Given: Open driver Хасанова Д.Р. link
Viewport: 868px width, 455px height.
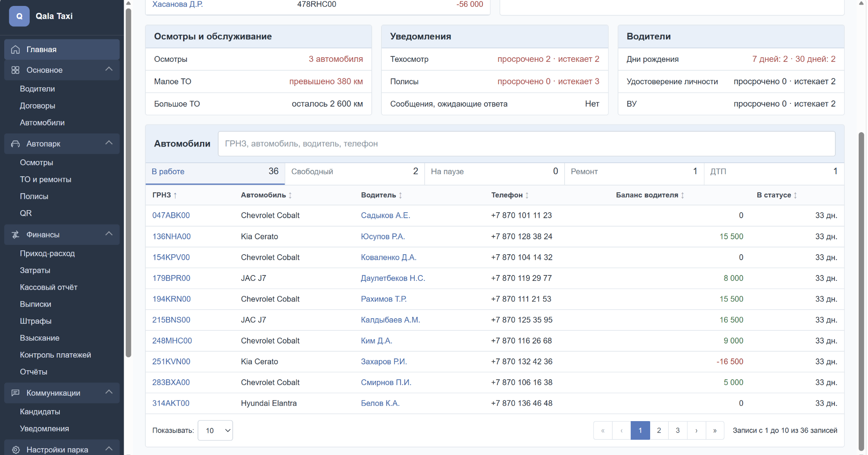Looking at the screenshot, I should [x=178, y=4].
